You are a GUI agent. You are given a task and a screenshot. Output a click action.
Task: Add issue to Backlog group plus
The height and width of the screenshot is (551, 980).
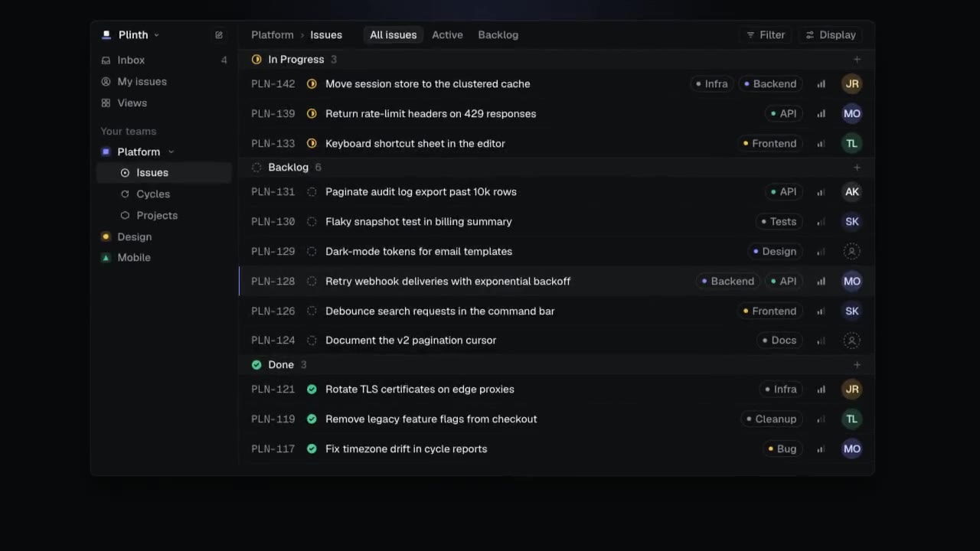857,168
